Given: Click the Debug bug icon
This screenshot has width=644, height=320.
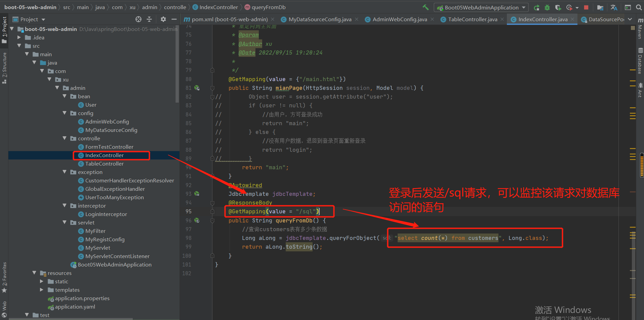Looking at the screenshot, I should pyautogui.click(x=547, y=7).
